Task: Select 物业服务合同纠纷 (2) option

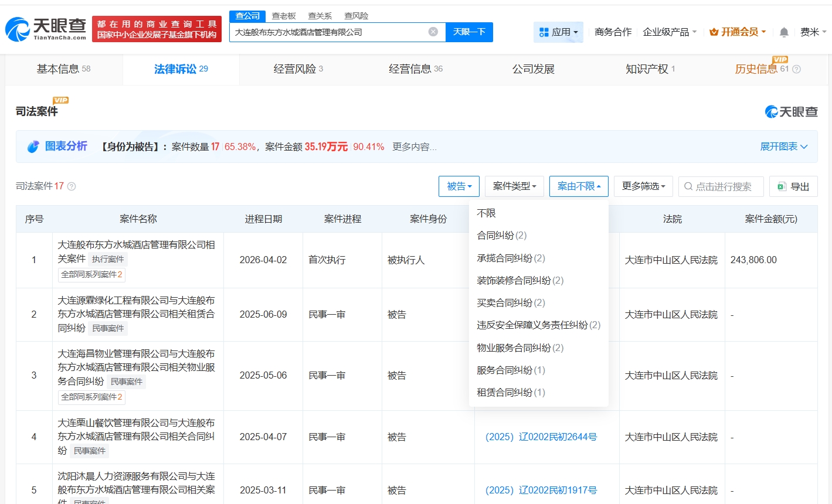Action: (538, 348)
